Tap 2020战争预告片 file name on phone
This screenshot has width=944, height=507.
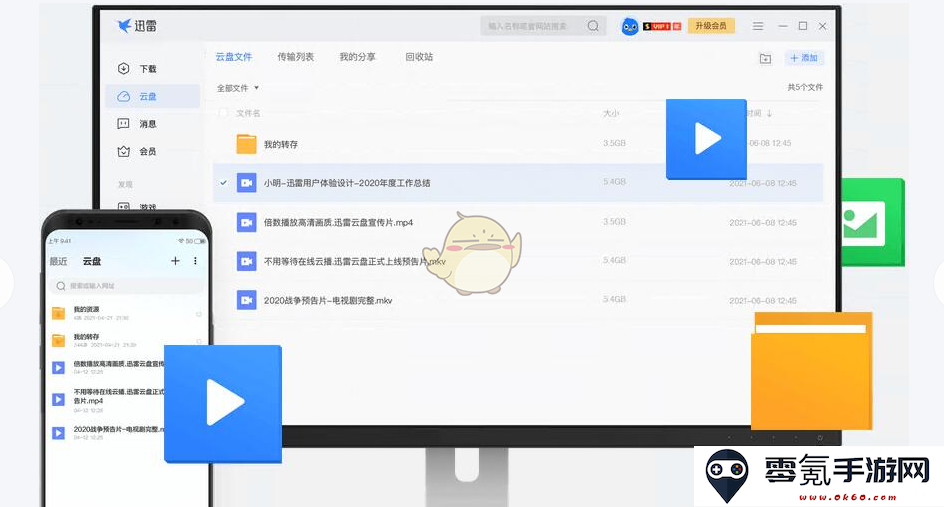point(119,429)
